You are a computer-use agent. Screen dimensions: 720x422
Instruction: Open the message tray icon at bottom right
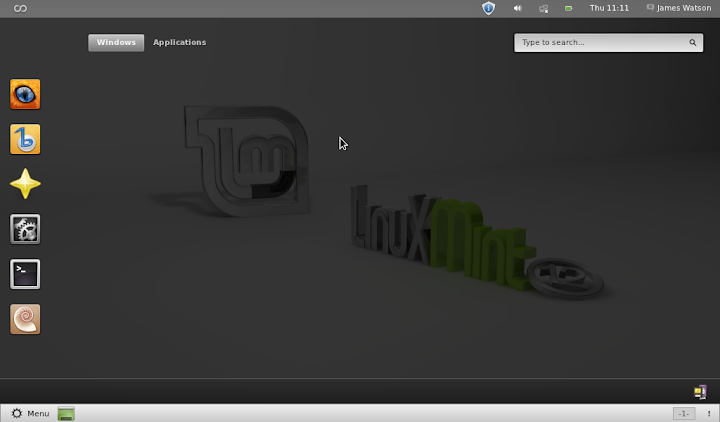(700, 392)
